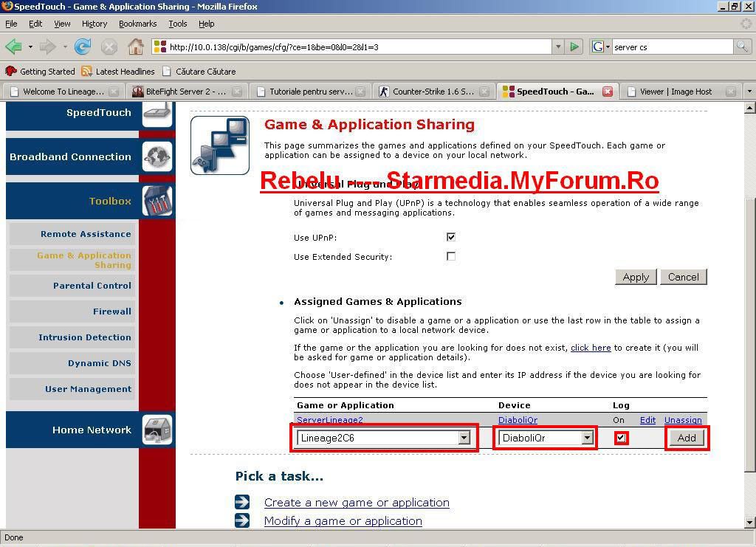Click the Toolbox tools icon
The image size is (756, 547).
tap(157, 201)
